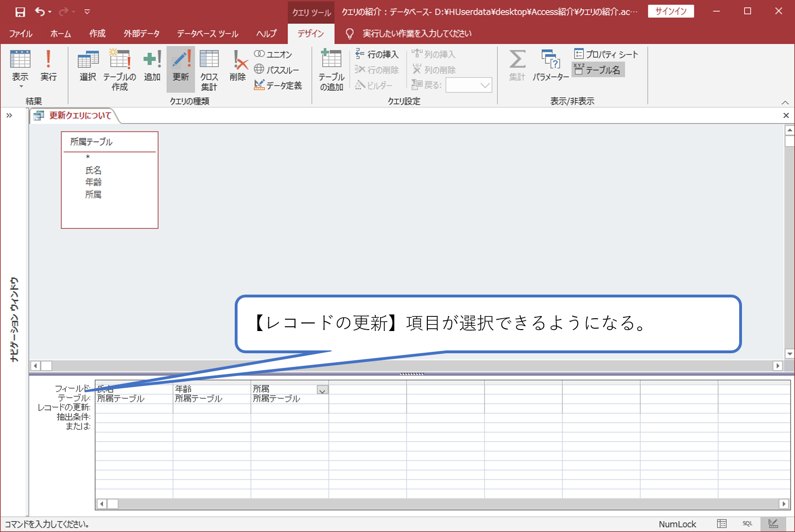The image size is (795, 532).
Task: Click the レコードの更新 cell under 氏名
Action: (x=134, y=408)
